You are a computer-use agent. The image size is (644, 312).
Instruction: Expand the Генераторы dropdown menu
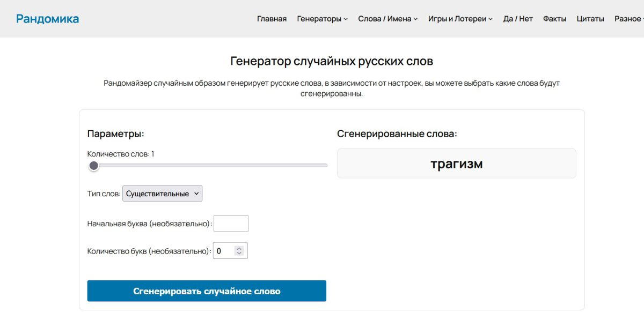pyautogui.click(x=322, y=19)
